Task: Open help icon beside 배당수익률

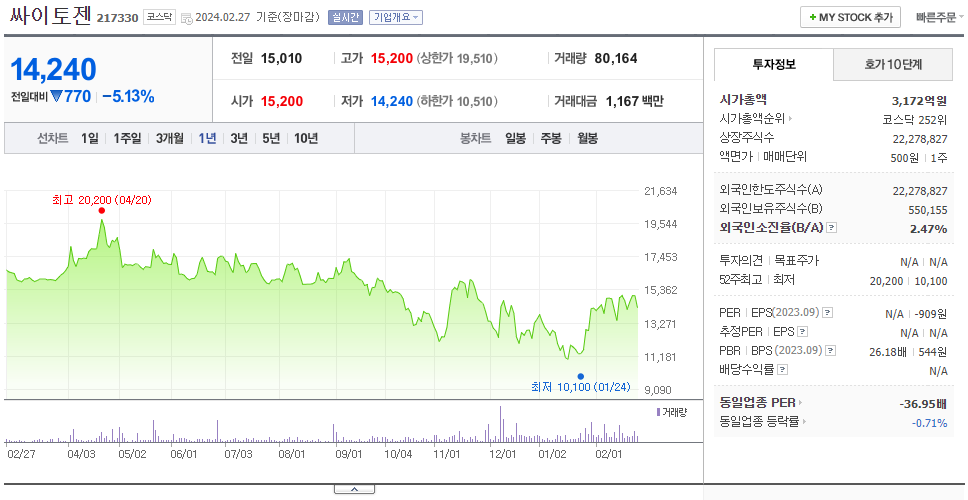Action: point(782,370)
